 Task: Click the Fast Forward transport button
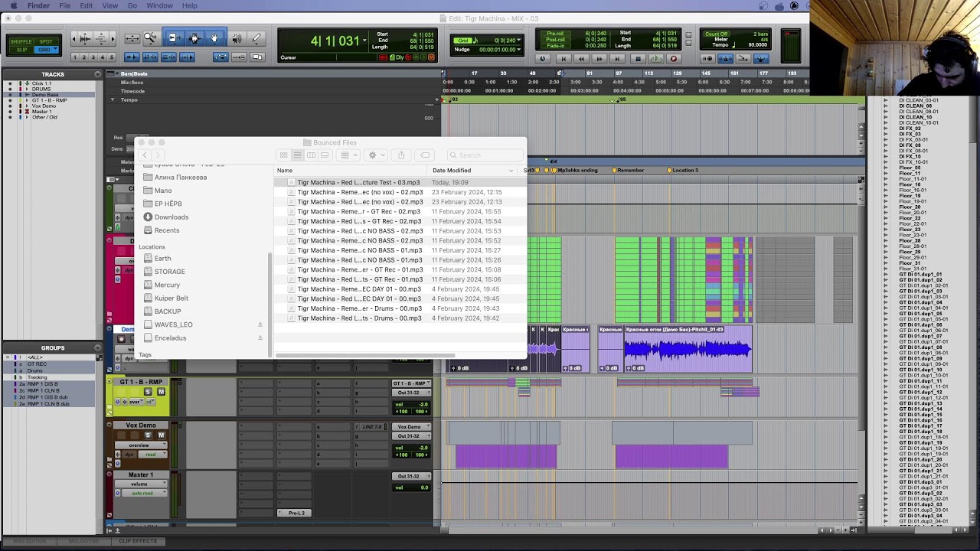tap(600, 59)
